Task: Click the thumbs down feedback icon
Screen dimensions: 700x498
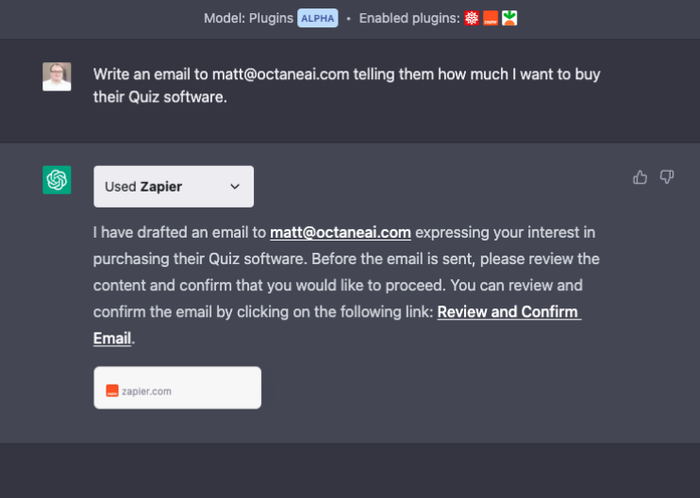Action: click(667, 177)
